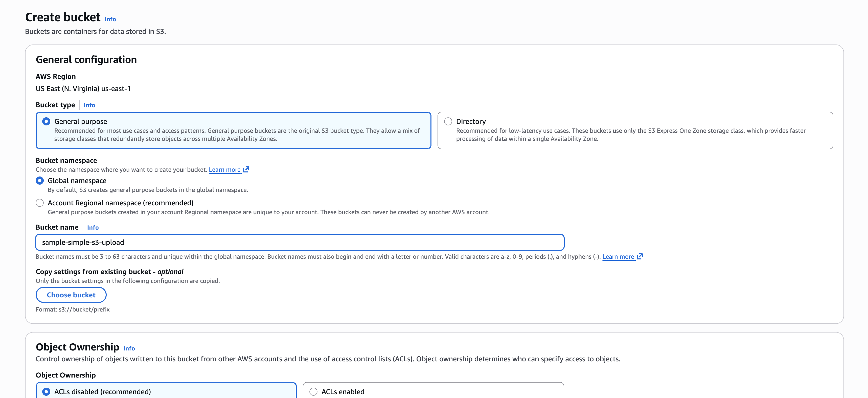Click into the Bucket name input field
Viewport: 868px width, 398px height.
[x=300, y=242]
